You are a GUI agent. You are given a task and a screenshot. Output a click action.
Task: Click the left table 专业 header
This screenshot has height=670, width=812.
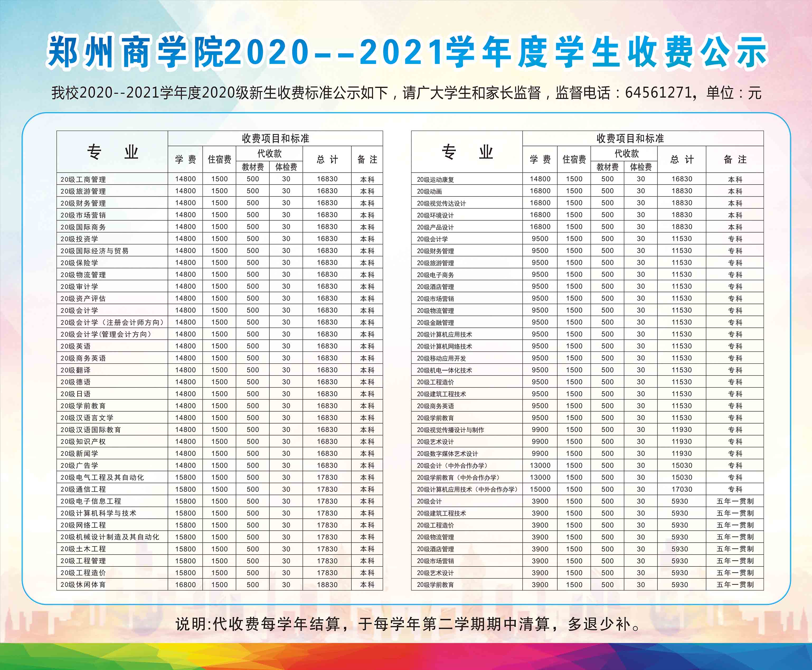pyautogui.click(x=112, y=152)
